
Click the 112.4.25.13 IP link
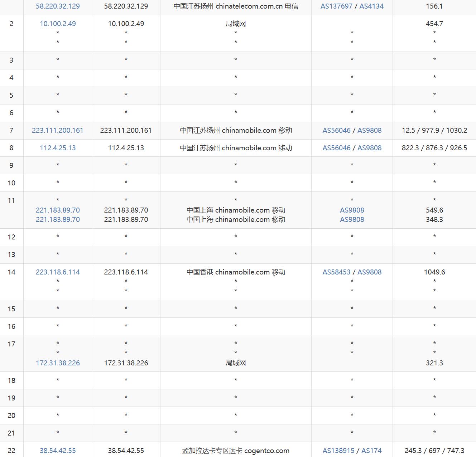coord(58,148)
